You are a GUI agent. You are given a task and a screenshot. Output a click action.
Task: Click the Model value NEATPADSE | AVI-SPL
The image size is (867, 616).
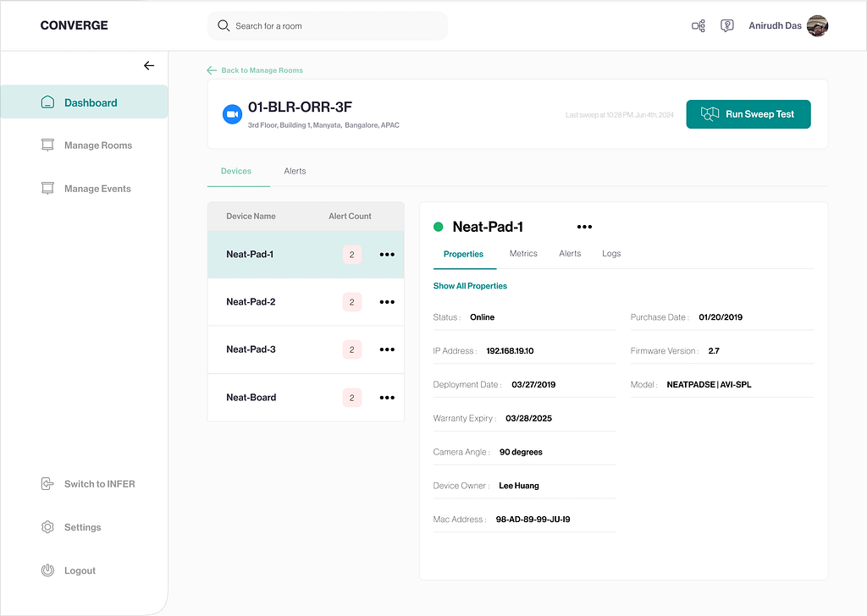pyautogui.click(x=709, y=384)
